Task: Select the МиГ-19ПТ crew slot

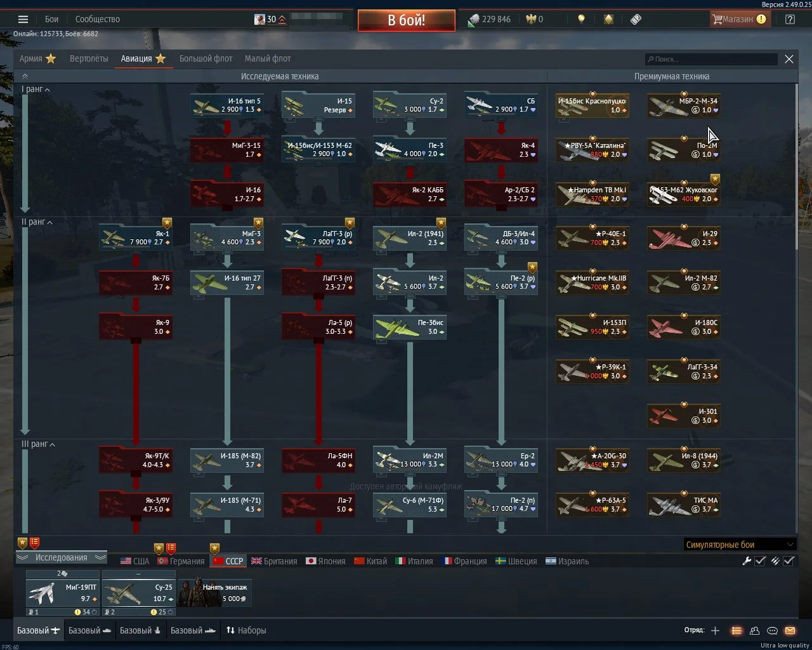Action: (x=63, y=593)
